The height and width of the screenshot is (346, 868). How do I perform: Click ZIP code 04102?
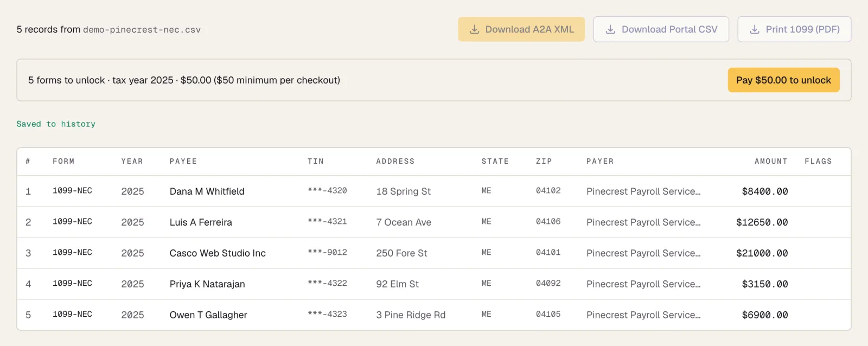548,191
